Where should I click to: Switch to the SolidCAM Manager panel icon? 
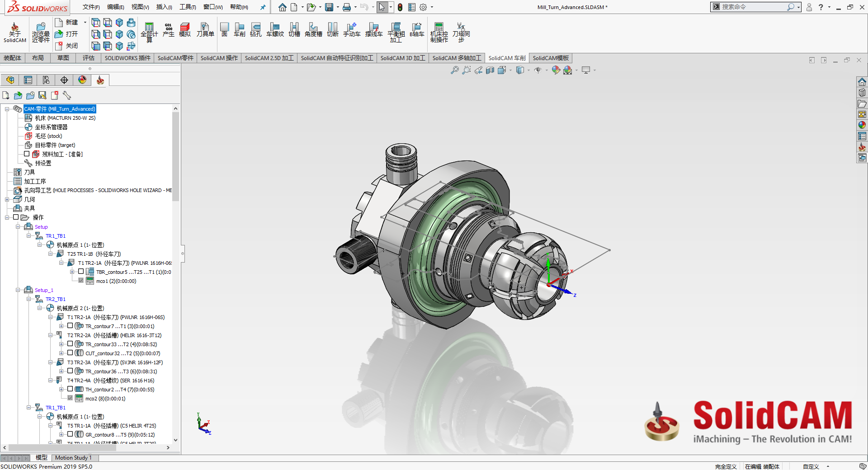[x=100, y=80]
